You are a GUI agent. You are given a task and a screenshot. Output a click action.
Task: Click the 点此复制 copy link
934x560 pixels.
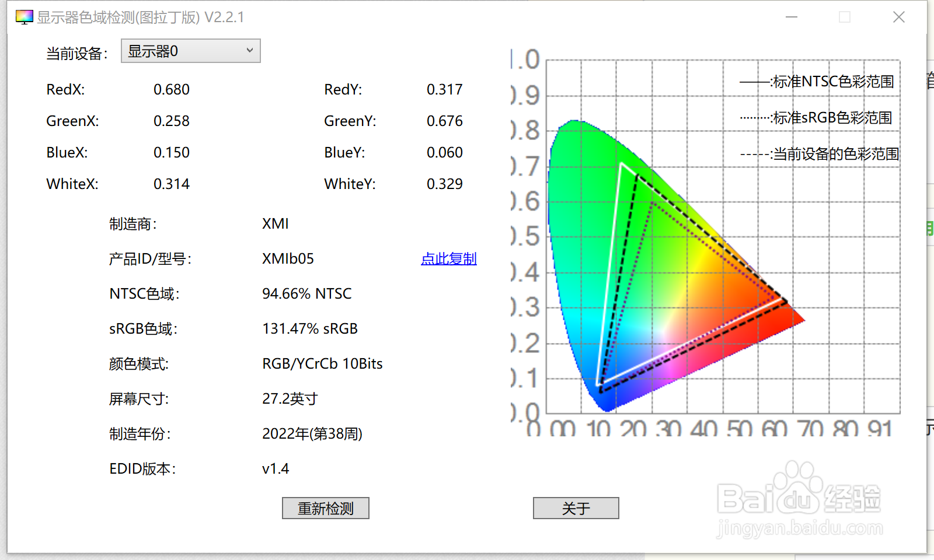pos(449,258)
